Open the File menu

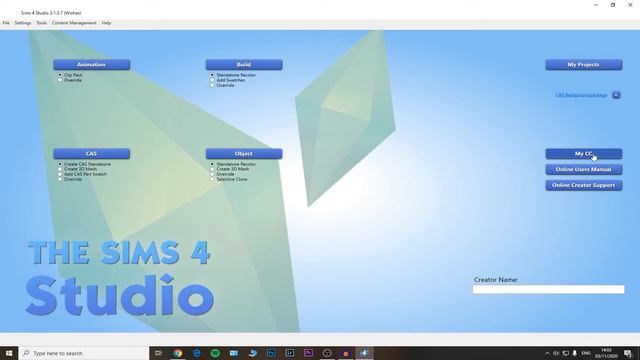click(x=6, y=23)
